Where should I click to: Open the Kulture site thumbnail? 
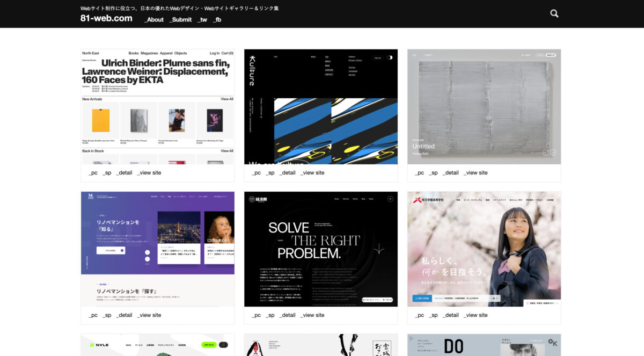(321, 107)
